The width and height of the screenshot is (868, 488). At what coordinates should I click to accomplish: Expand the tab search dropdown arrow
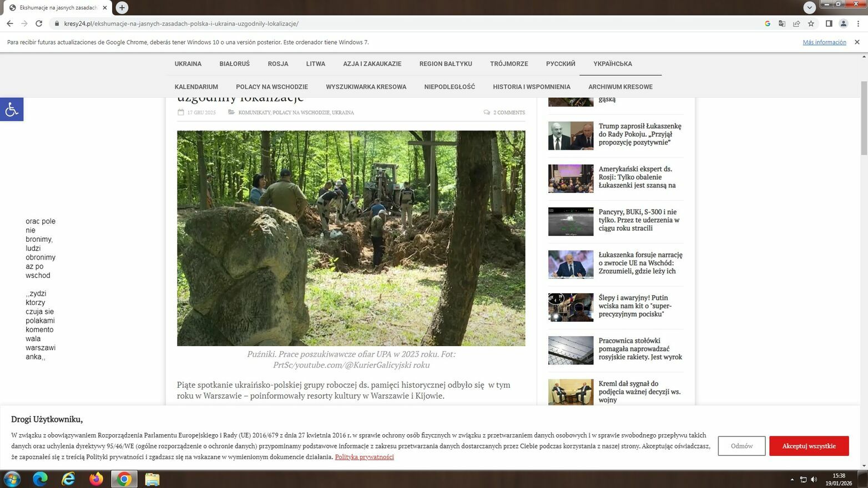(x=809, y=7)
